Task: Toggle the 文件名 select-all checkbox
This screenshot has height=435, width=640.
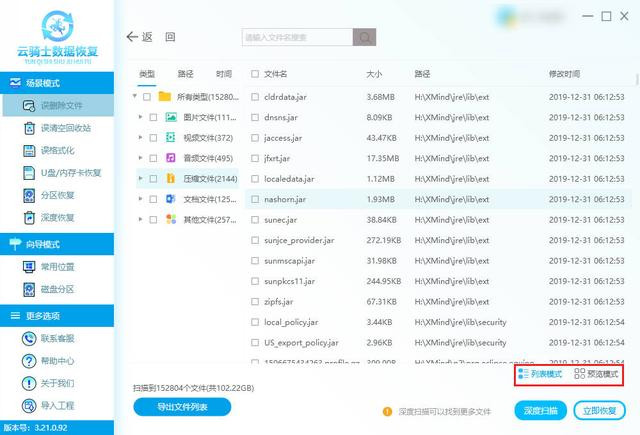Action: [255, 74]
